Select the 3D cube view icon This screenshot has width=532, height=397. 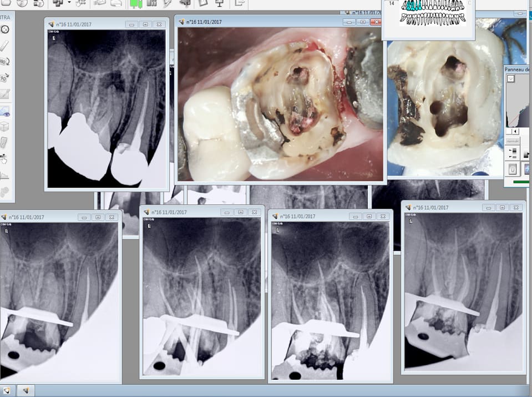(x=5, y=127)
